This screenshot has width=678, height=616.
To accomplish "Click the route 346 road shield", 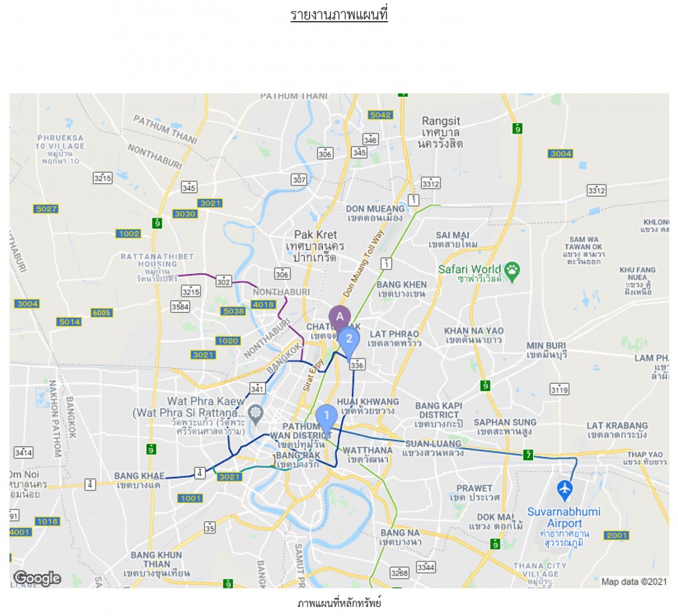I will pos(370,139).
